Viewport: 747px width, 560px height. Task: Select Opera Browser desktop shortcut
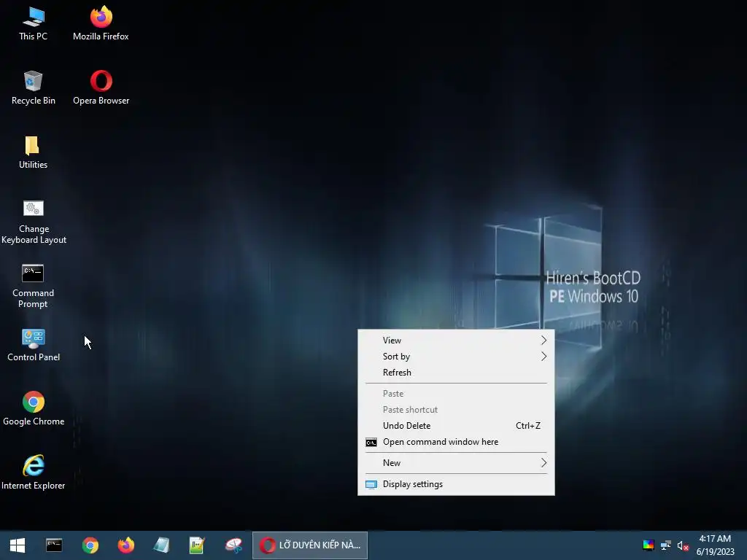tap(101, 88)
